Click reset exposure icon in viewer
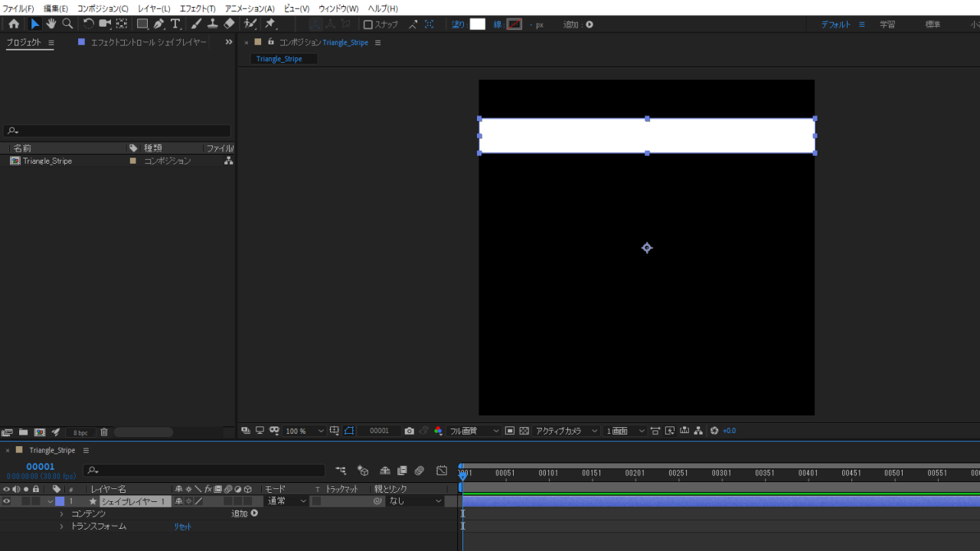Viewport: 980px width, 551px height. click(714, 431)
